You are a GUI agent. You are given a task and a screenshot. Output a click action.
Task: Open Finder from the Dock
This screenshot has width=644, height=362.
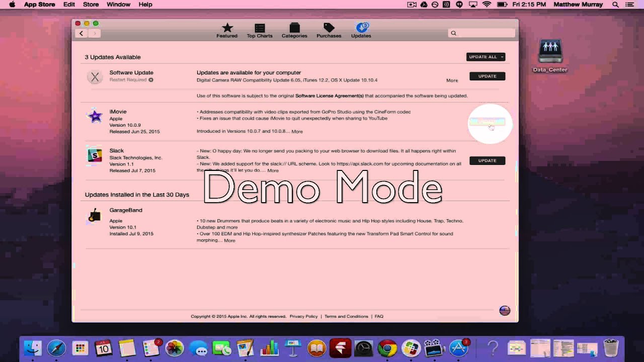point(33,347)
